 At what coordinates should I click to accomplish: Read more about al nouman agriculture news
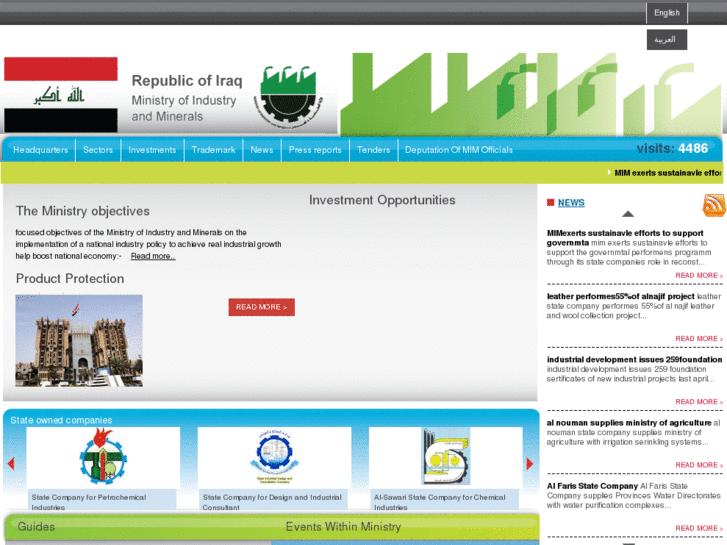pyautogui.click(x=699, y=465)
